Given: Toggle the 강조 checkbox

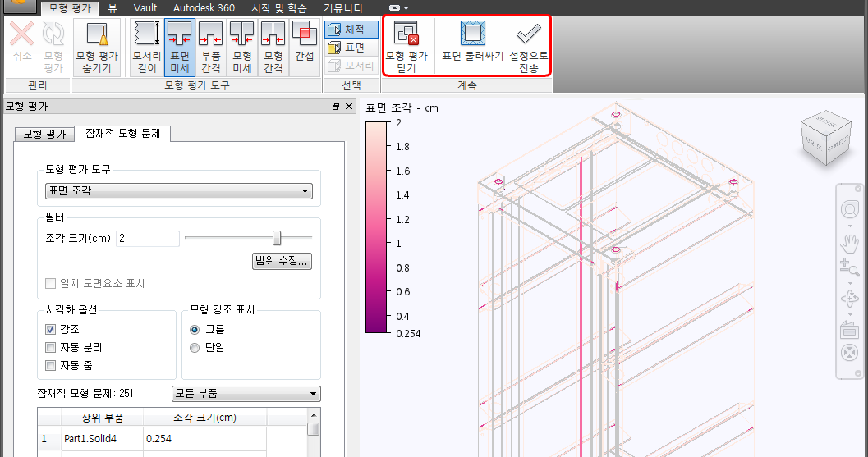Looking at the screenshot, I should click(50, 329).
